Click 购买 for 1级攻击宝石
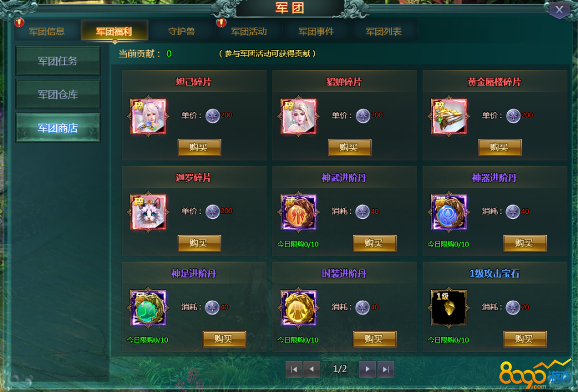Image resolution: width=578 pixels, height=392 pixels. [525, 339]
